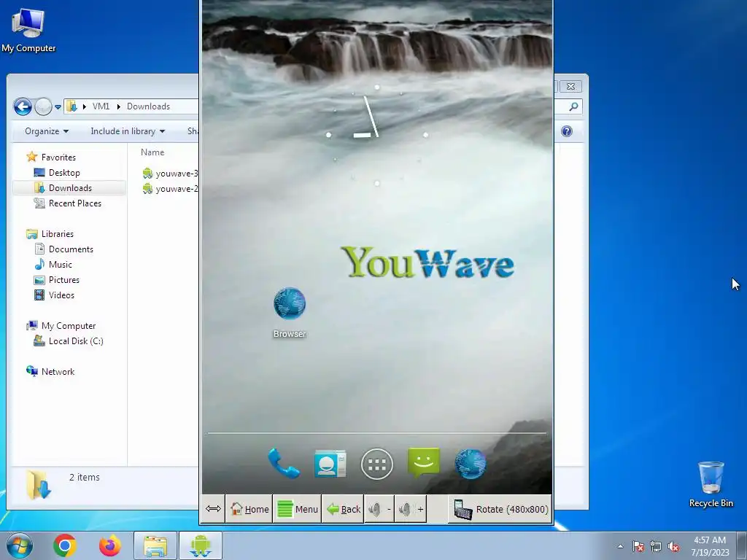The width and height of the screenshot is (747, 560).
Task: Open the app drawer grid icon
Action: (377, 464)
